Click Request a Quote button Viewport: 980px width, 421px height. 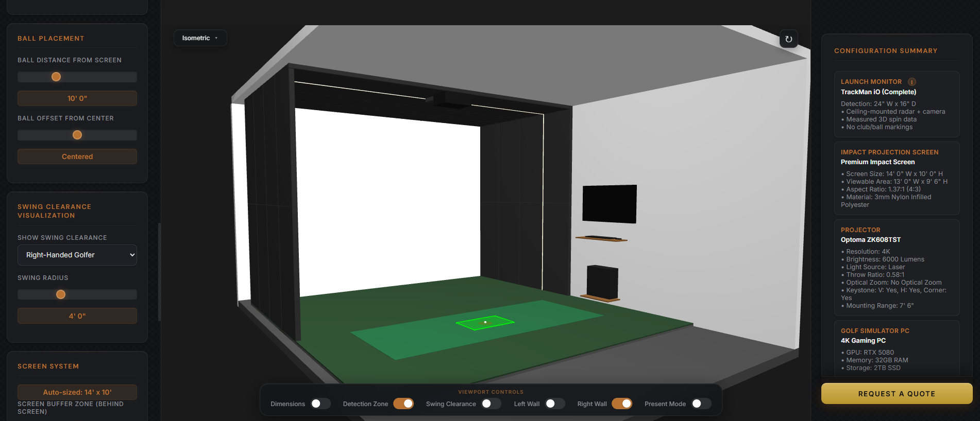tap(897, 394)
